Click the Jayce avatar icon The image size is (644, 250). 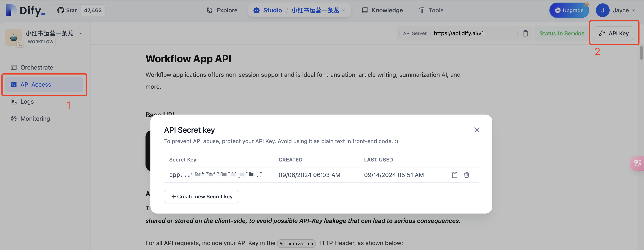603,10
